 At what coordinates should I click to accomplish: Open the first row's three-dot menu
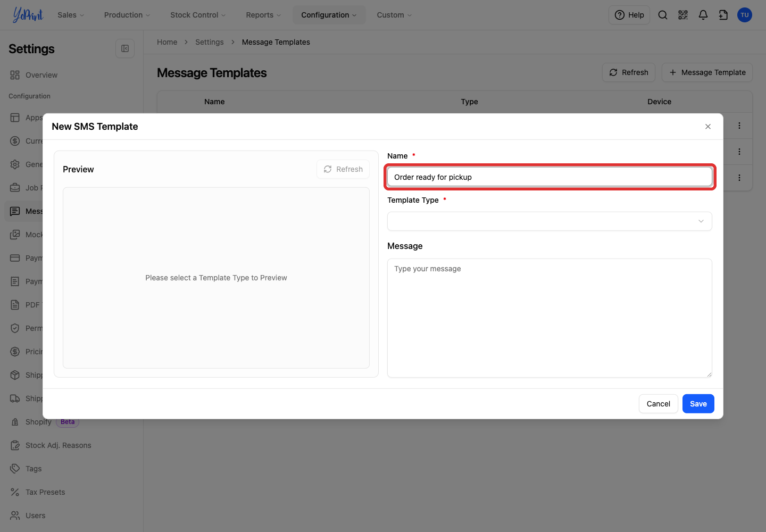click(x=739, y=126)
